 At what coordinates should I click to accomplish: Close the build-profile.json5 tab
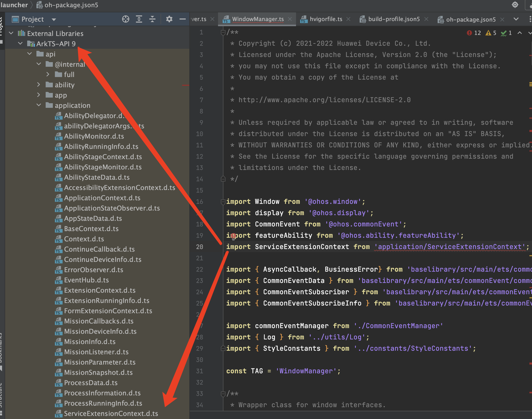pyautogui.click(x=426, y=19)
